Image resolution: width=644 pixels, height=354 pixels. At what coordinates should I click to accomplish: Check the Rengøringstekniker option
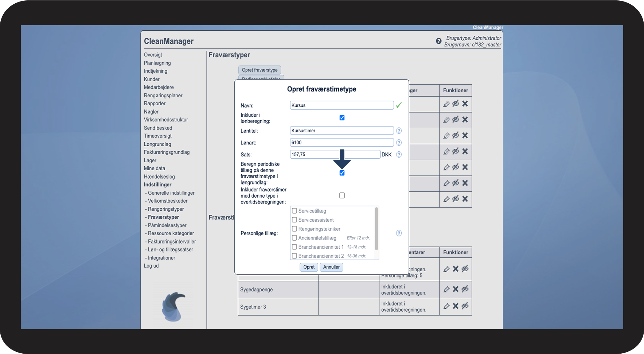(294, 229)
